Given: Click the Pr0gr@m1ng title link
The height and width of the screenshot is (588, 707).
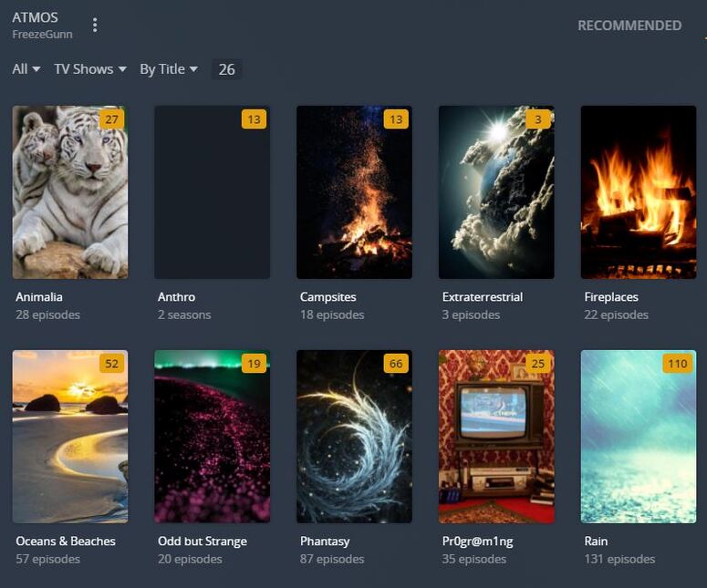Looking at the screenshot, I should (477, 542).
